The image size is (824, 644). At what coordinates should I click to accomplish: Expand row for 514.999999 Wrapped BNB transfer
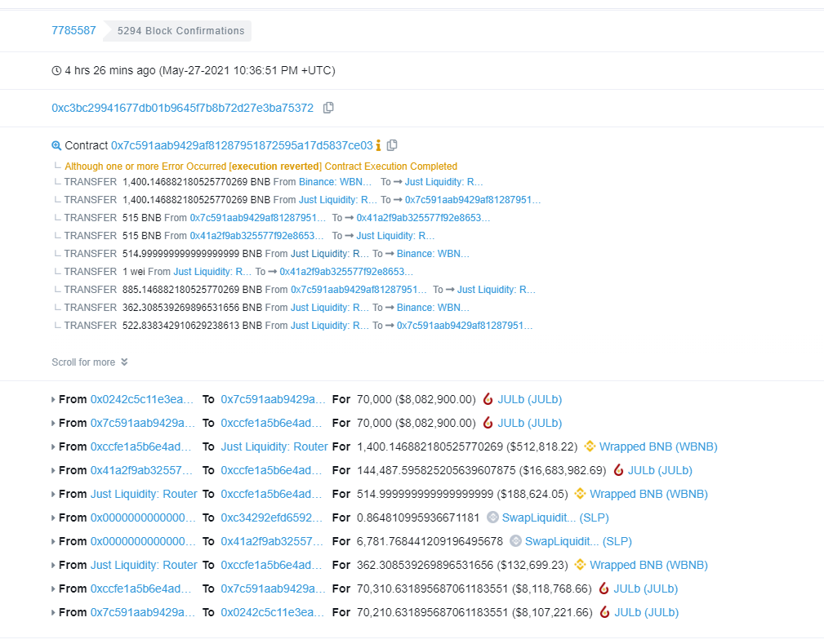coord(53,495)
